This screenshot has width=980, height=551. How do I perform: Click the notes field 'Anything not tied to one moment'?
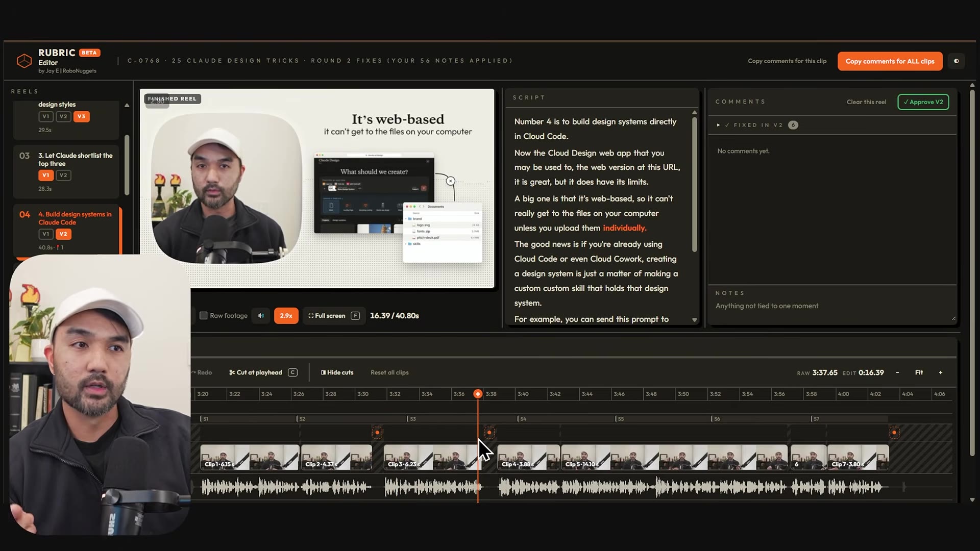pos(832,306)
